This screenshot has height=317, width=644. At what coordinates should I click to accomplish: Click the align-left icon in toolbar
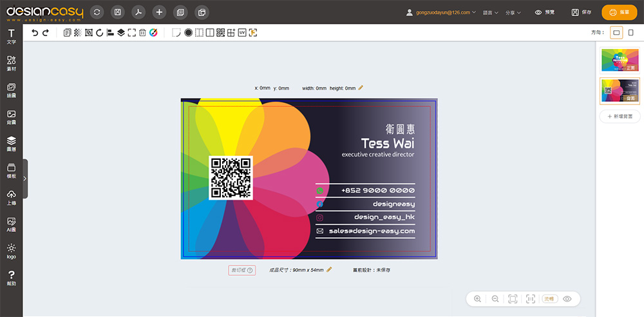coord(110,33)
